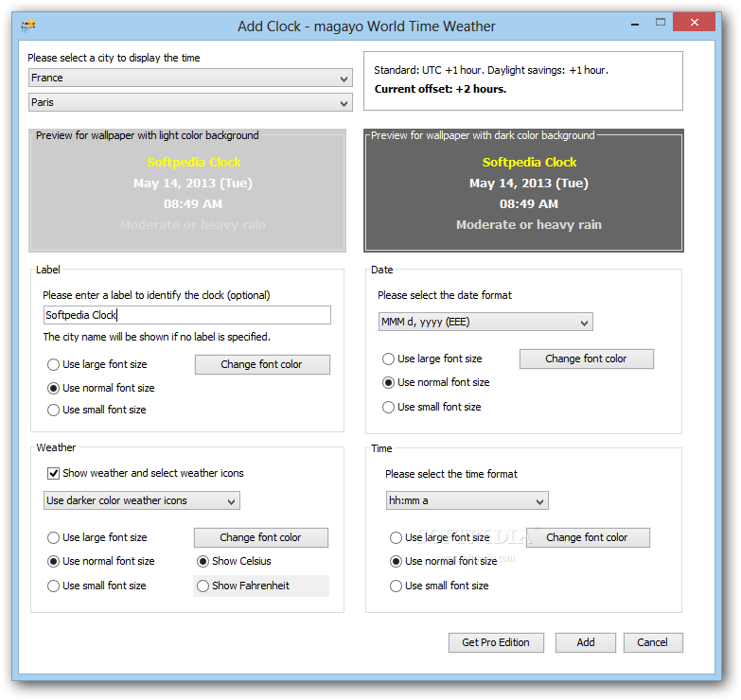Close the Add Clock window
This screenshot has height=700, width=741.
695,22
